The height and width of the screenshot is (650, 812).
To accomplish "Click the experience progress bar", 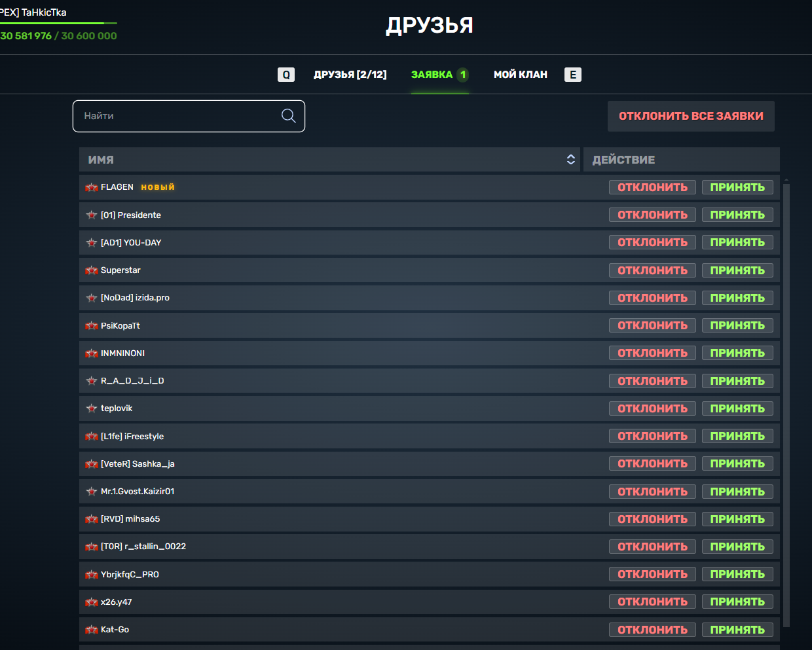I will 58,24.
